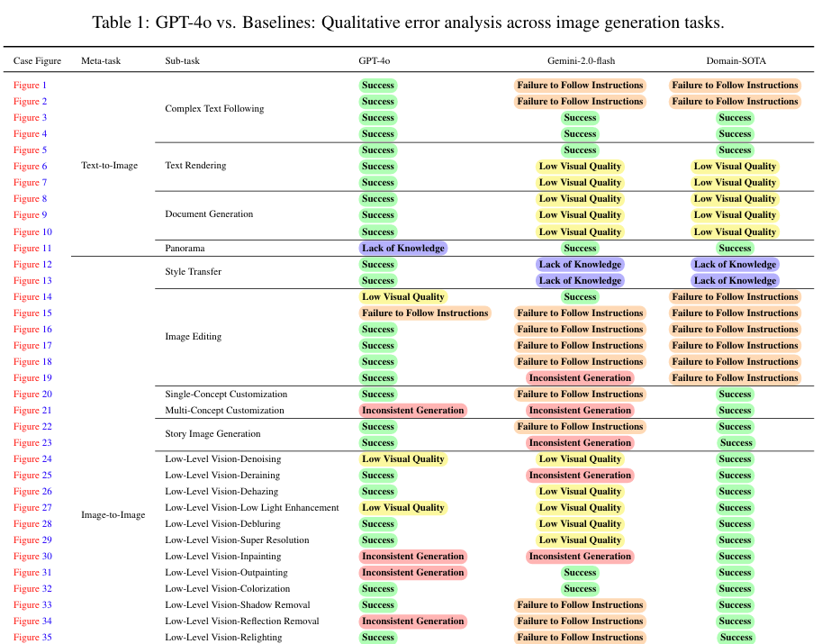The width and height of the screenshot is (822, 644).
Task: Click Domain-SOTA Low Visual Quality, Figure 6
Action: (735, 167)
